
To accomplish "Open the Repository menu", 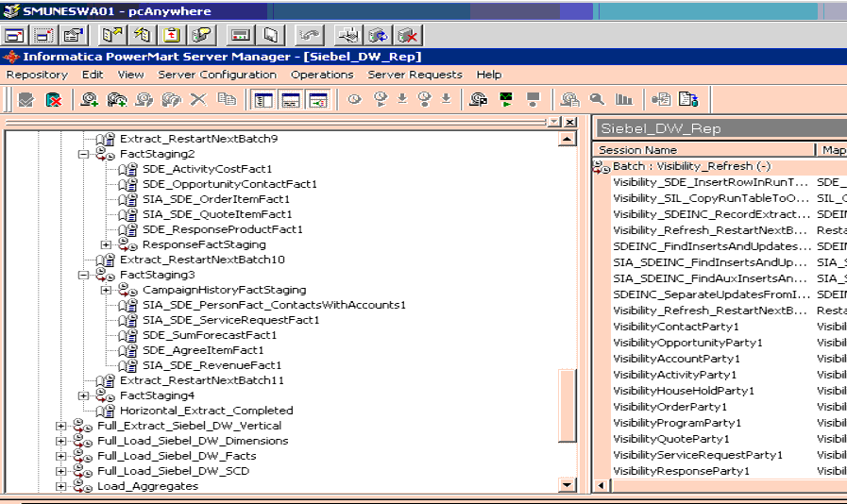I will (x=37, y=75).
